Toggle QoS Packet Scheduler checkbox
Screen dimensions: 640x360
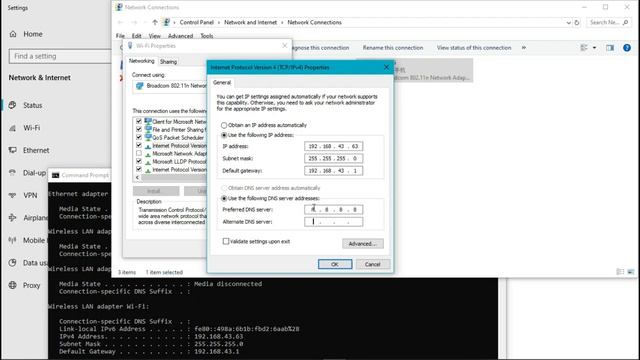(139, 137)
